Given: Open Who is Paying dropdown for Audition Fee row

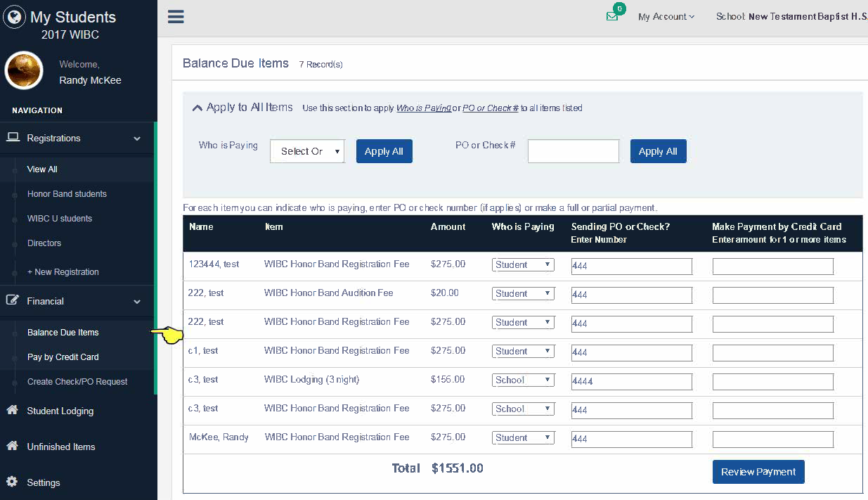Looking at the screenshot, I should coord(523,294).
